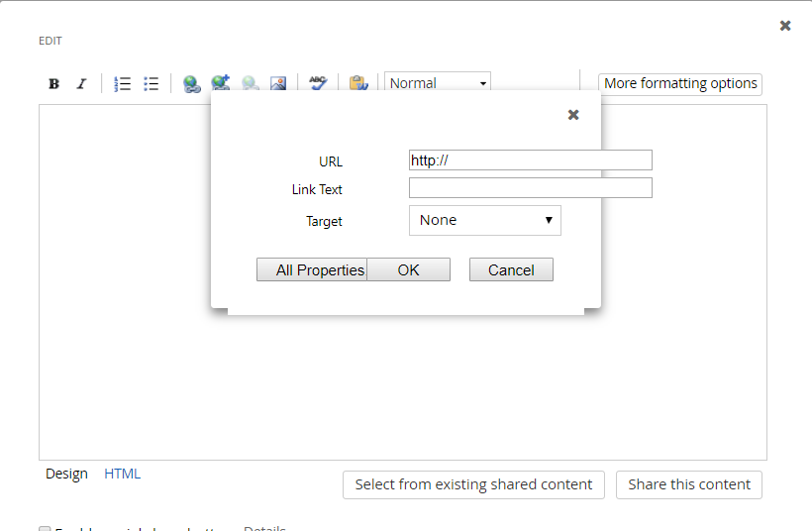Switch to the HTML view tab

[x=122, y=474]
